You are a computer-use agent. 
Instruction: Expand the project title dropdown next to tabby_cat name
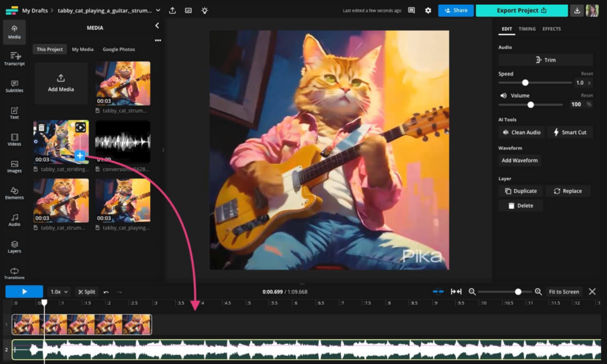[157, 10]
